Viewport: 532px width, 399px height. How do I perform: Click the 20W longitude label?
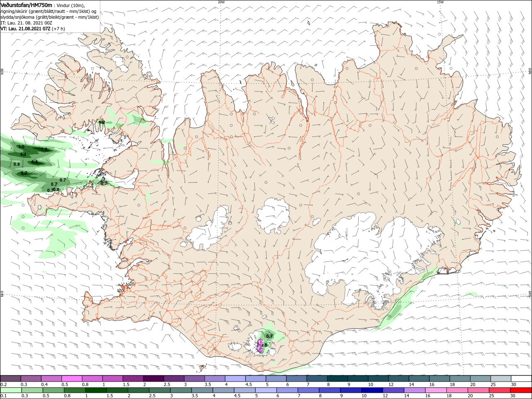(221, 2)
